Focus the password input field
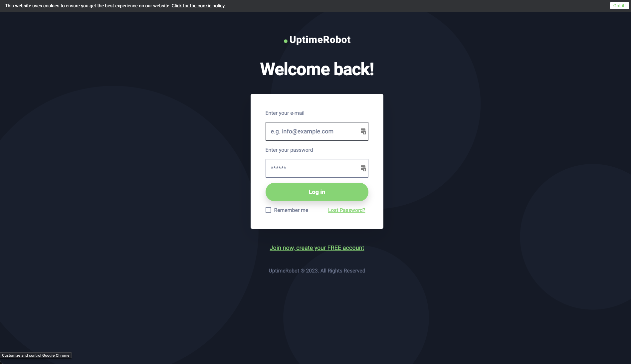This screenshot has width=631, height=364. 317,168
